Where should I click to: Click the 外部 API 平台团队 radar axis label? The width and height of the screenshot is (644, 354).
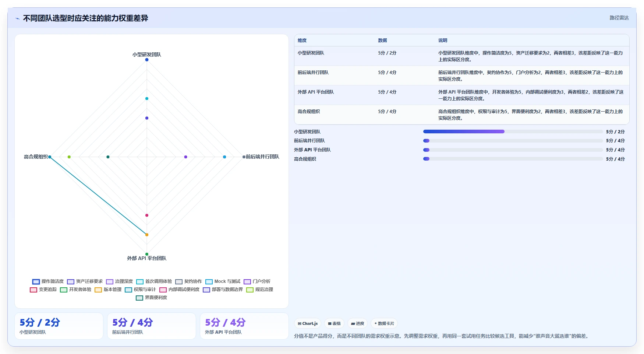[x=147, y=258]
